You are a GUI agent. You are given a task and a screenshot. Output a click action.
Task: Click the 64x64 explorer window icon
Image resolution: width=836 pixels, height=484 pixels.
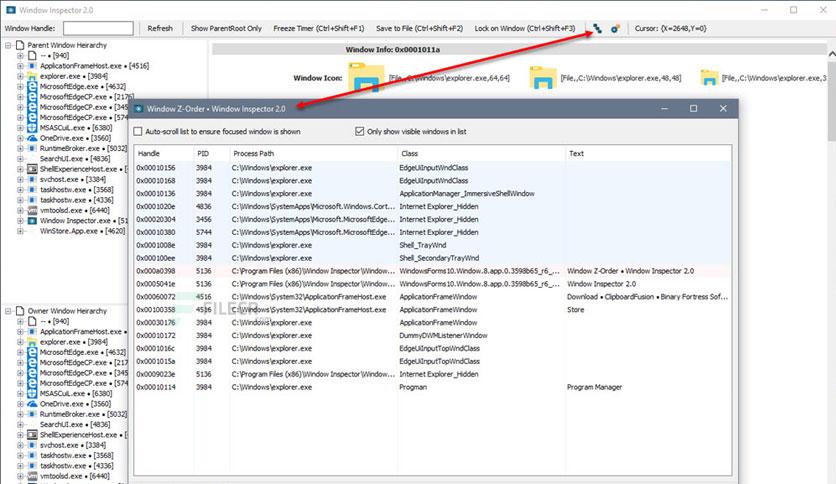366,78
